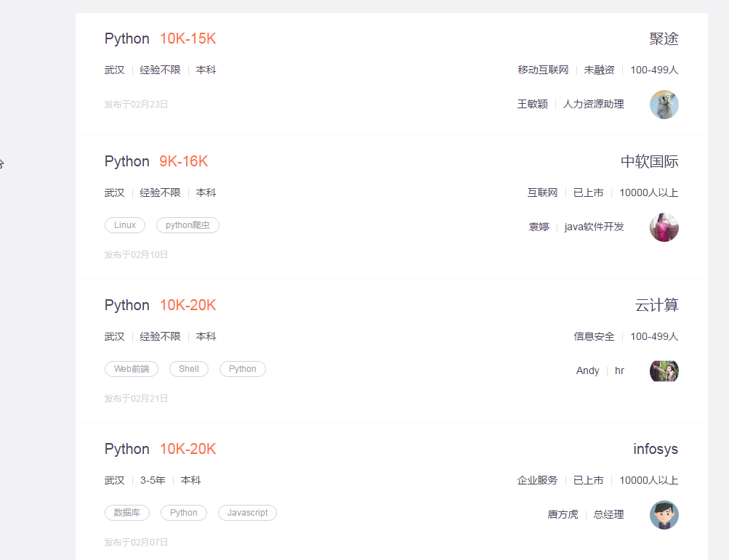Click salary 10K-15K text
The width and height of the screenshot is (729, 560).
coord(188,38)
